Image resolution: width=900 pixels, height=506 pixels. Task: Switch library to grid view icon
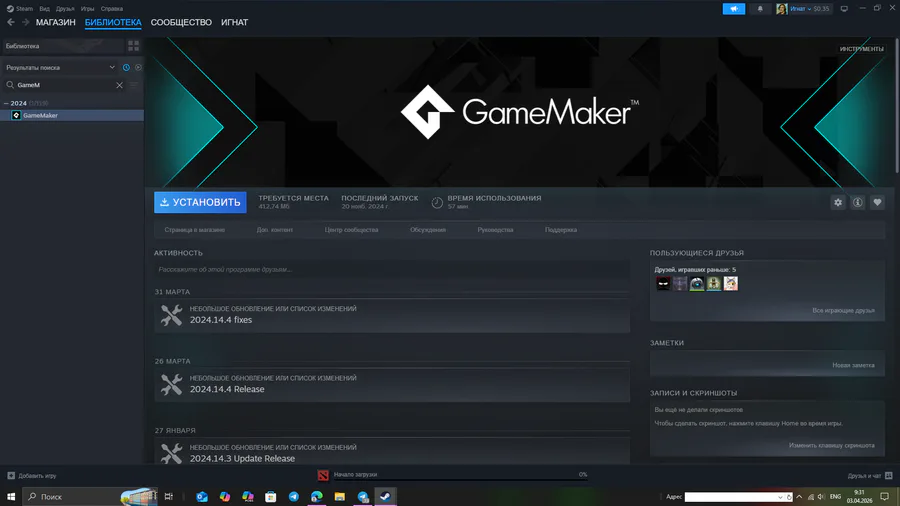point(133,45)
